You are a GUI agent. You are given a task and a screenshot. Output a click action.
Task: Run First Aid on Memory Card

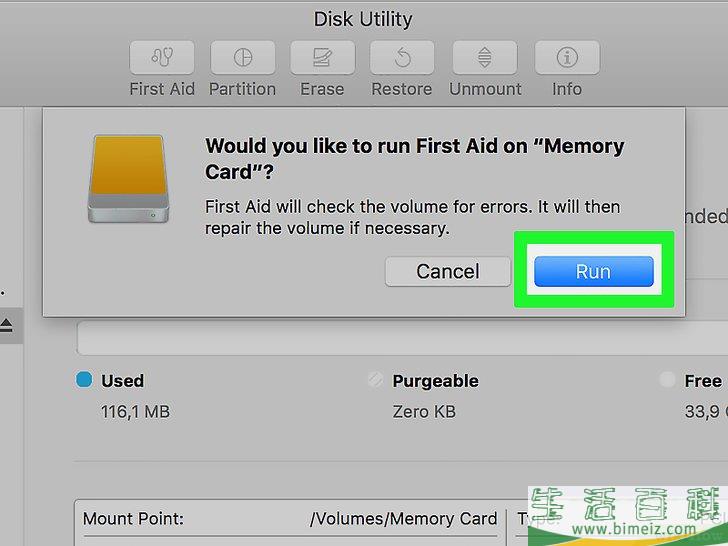coord(594,271)
